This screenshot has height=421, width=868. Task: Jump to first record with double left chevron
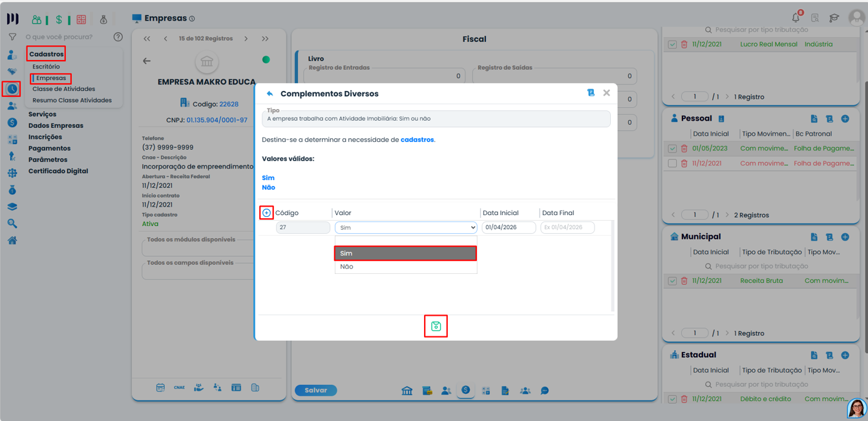coord(147,39)
